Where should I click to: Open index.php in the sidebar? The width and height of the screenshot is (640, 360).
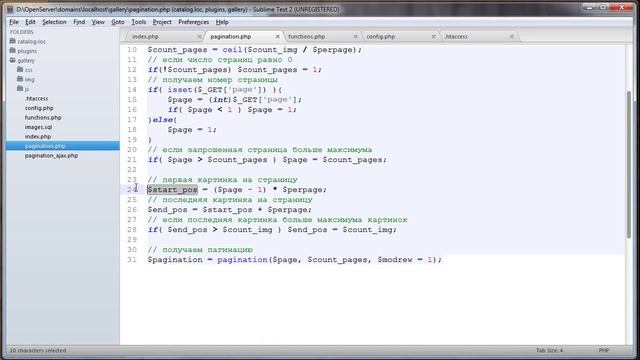coord(38,137)
